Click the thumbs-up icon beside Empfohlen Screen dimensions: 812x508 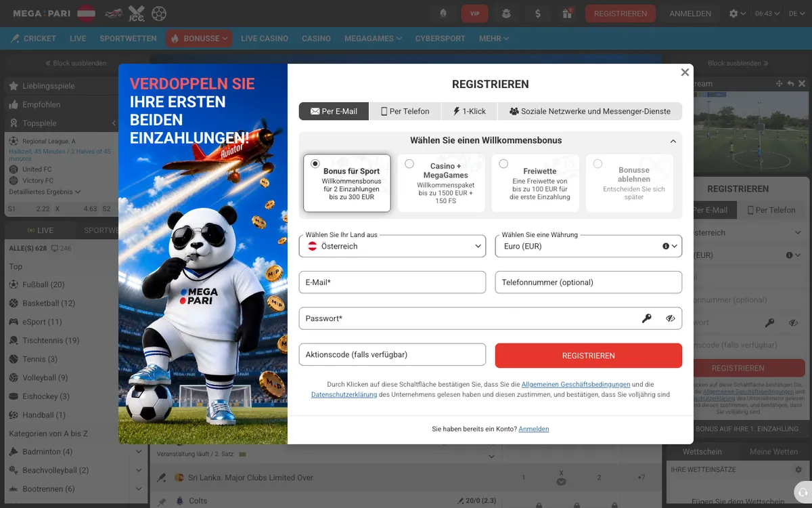click(x=14, y=105)
